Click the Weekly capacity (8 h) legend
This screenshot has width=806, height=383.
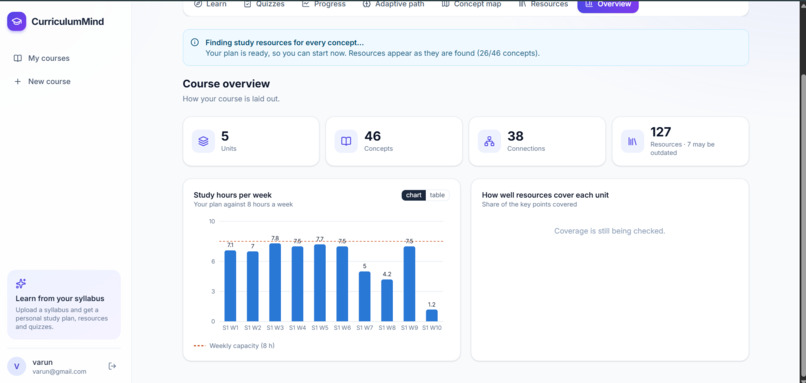(234, 345)
